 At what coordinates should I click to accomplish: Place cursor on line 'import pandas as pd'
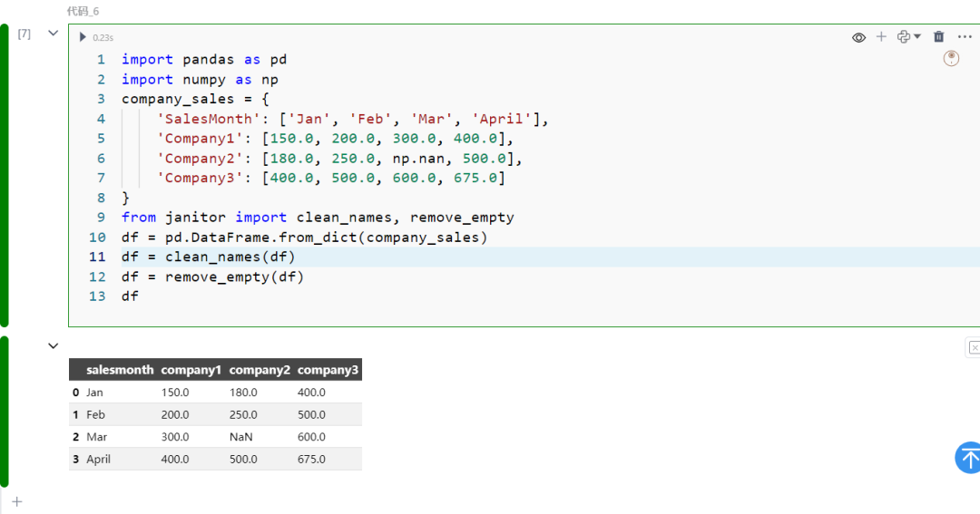pyautogui.click(x=204, y=59)
